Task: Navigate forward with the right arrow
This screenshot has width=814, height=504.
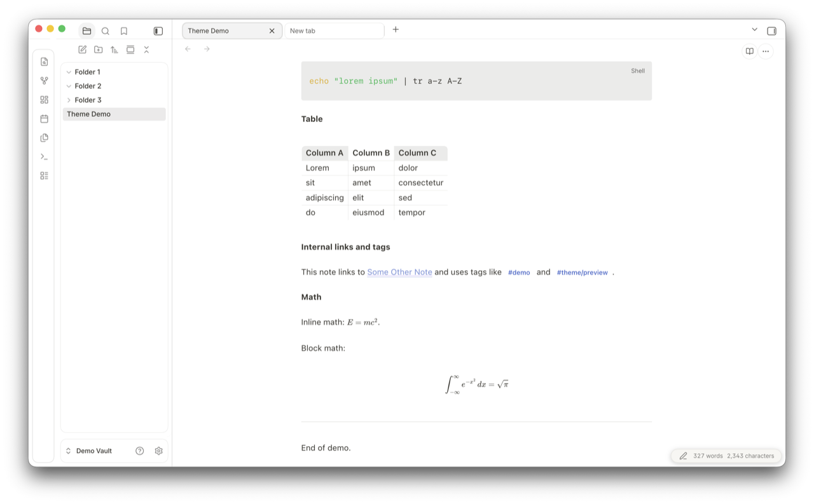Action: pos(207,49)
